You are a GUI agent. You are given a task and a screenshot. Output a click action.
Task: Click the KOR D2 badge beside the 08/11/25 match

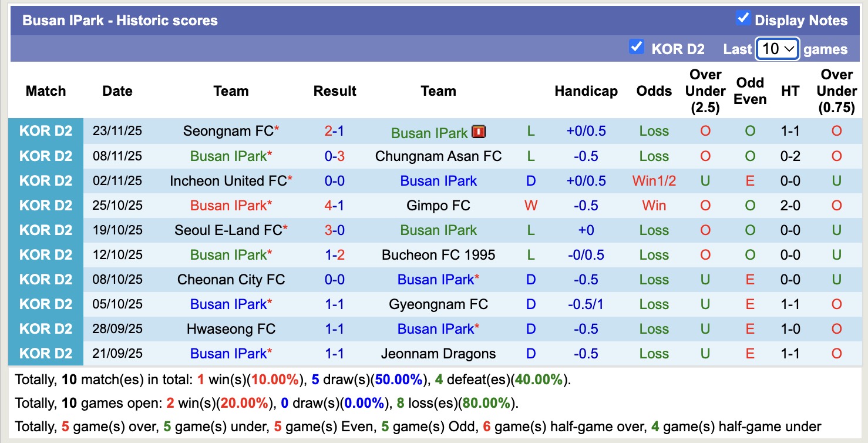[46, 156]
